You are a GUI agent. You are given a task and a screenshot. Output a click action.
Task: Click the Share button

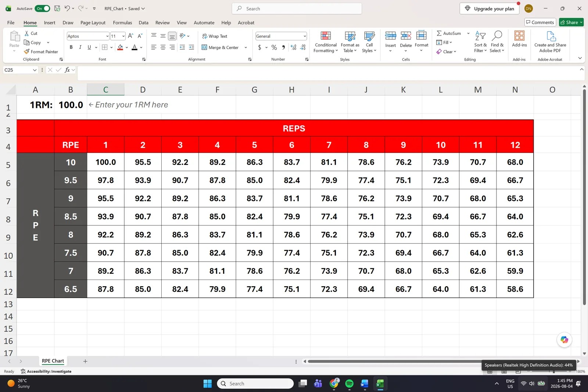pyautogui.click(x=571, y=22)
